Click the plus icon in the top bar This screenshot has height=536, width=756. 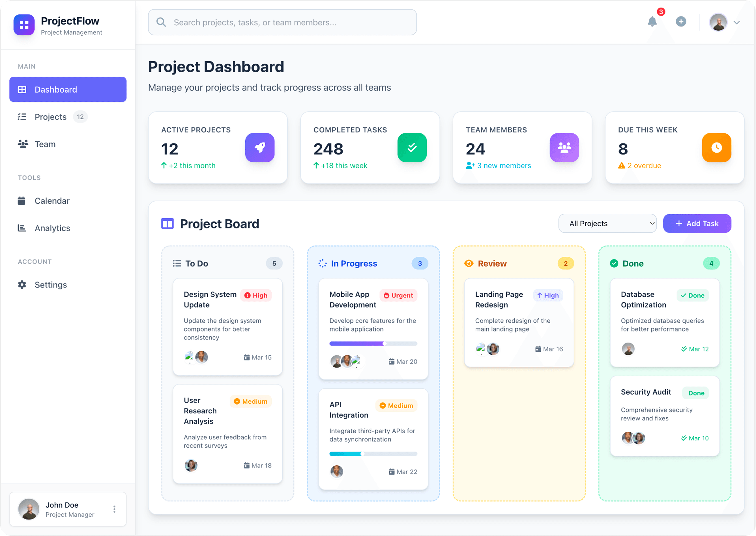681,22
